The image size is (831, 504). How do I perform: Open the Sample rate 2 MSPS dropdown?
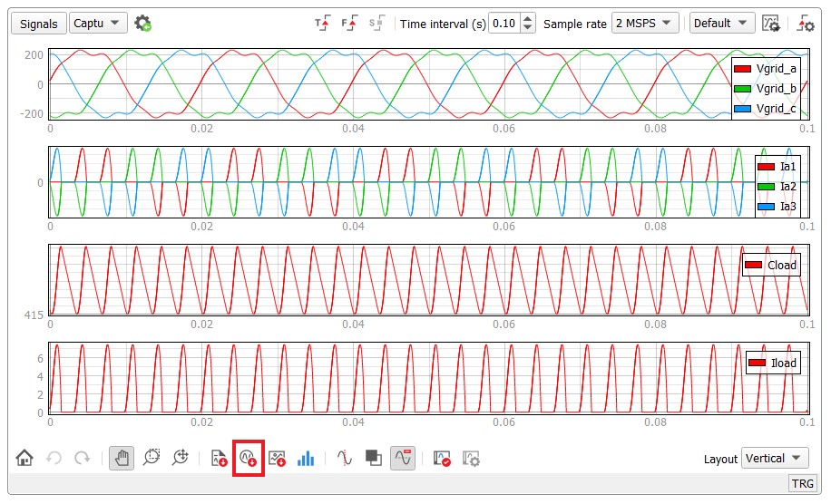point(645,24)
